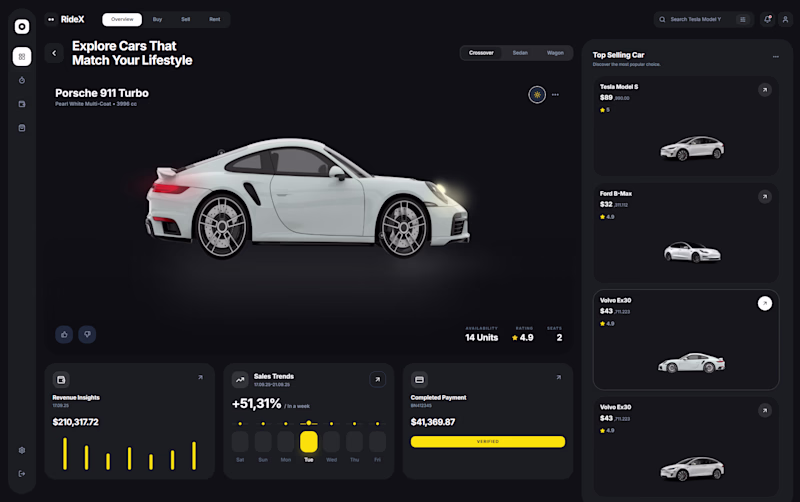Select the Sedan category
The height and width of the screenshot is (502, 800).
point(520,53)
